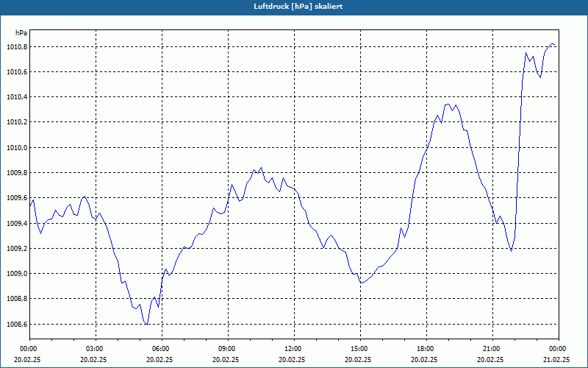Click the 1010,2 y-axis value
588x368 pixels.
click(x=17, y=122)
